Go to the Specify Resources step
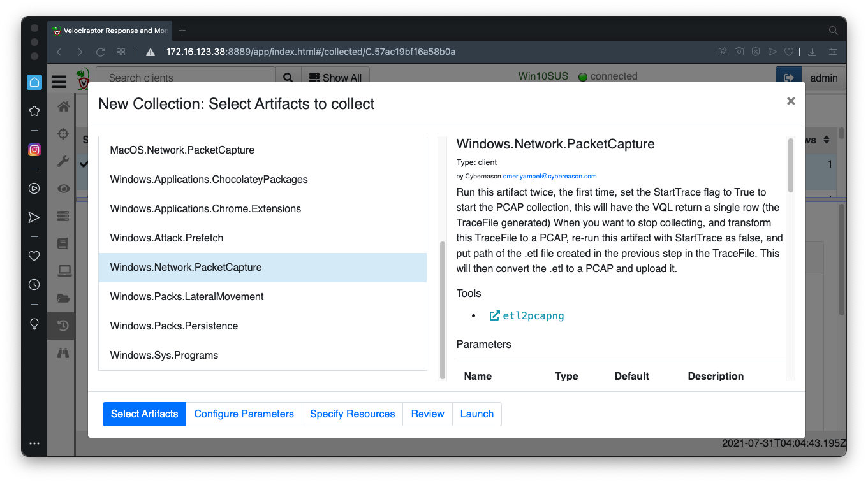The image size is (868, 483). (x=352, y=414)
